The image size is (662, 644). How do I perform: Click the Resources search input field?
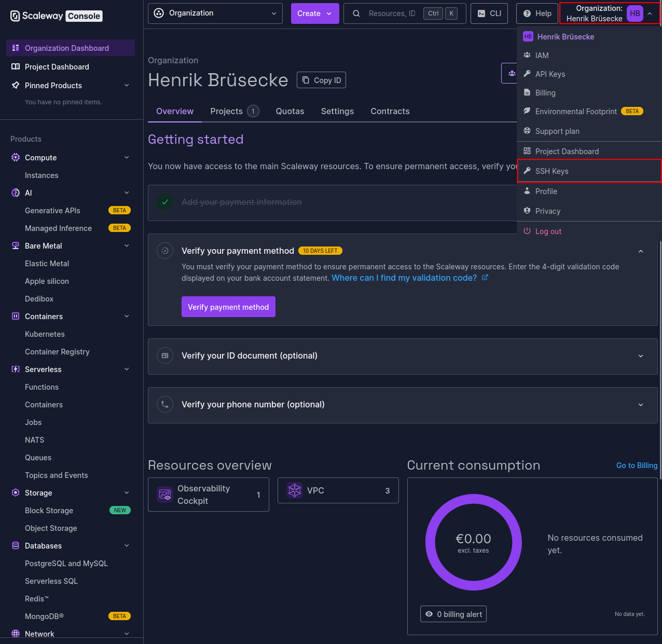[x=405, y=13]
